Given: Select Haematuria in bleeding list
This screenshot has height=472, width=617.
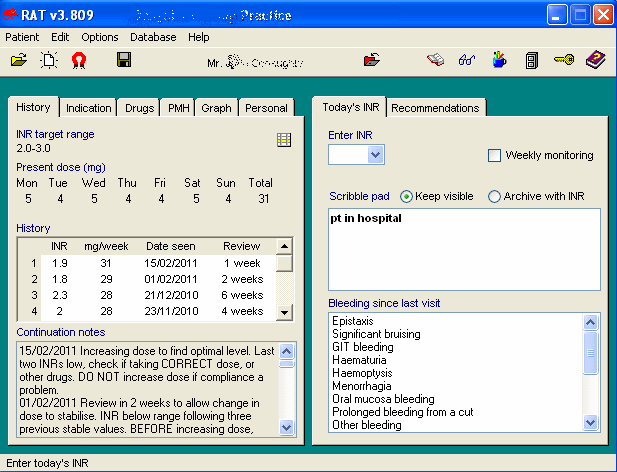Looking at the screenshot, I should 359,360.
